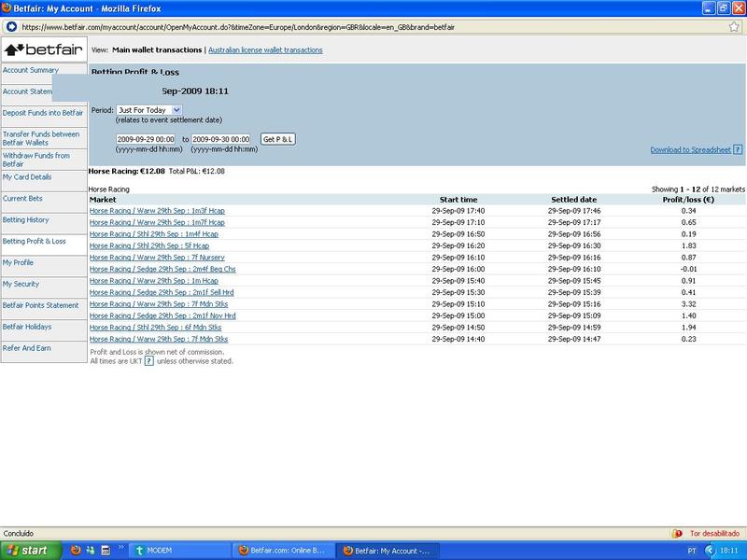The height and width of the screenshot is (560, 747).
Task: Click the Settled date column header
Action: click(x=573, y=200)
